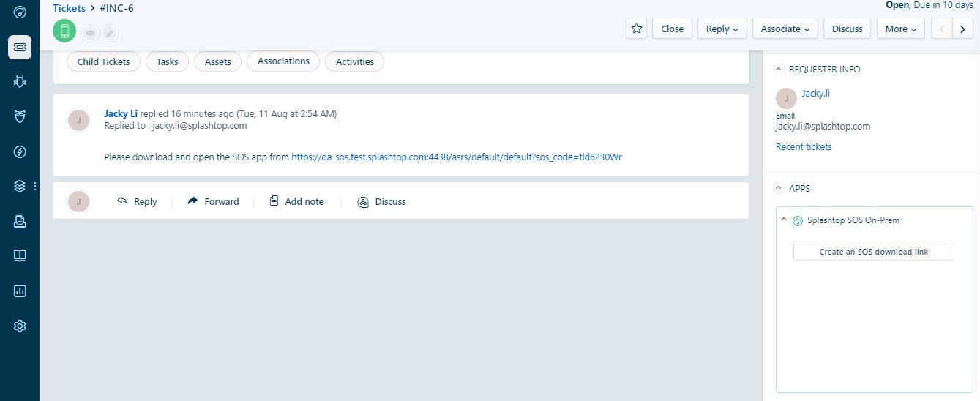Open the Reports chart icon in sidebar
This screenshot has height=401, width=980.
point(20,291)
